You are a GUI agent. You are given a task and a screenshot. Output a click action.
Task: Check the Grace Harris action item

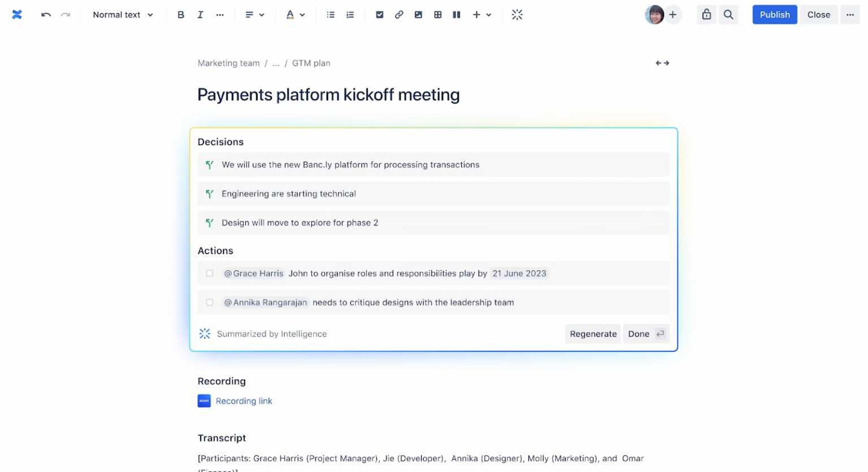tap(210, 273)
